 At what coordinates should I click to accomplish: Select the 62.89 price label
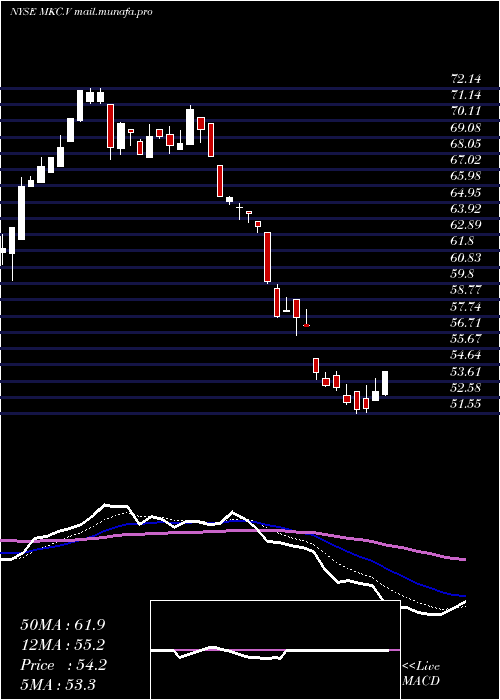[x=466, y=225]
